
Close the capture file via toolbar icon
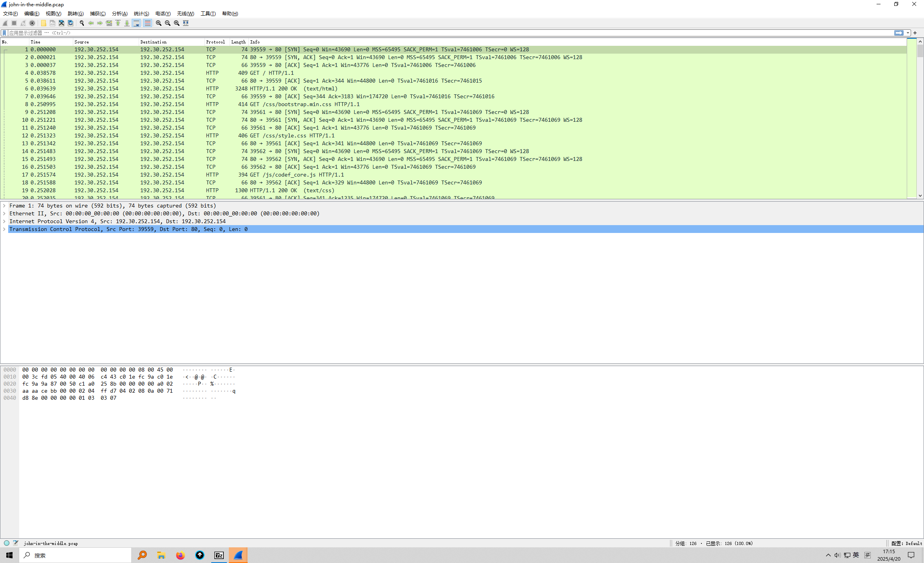tap(62, 23)
